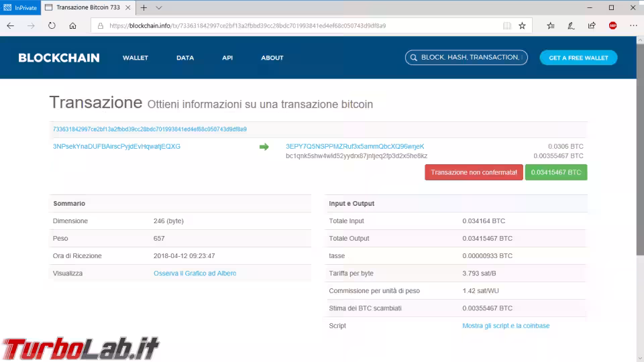Go back using the browser back arrow
Image resolution: width=644 pixels, height=362 pixels.
click(10, 25)
